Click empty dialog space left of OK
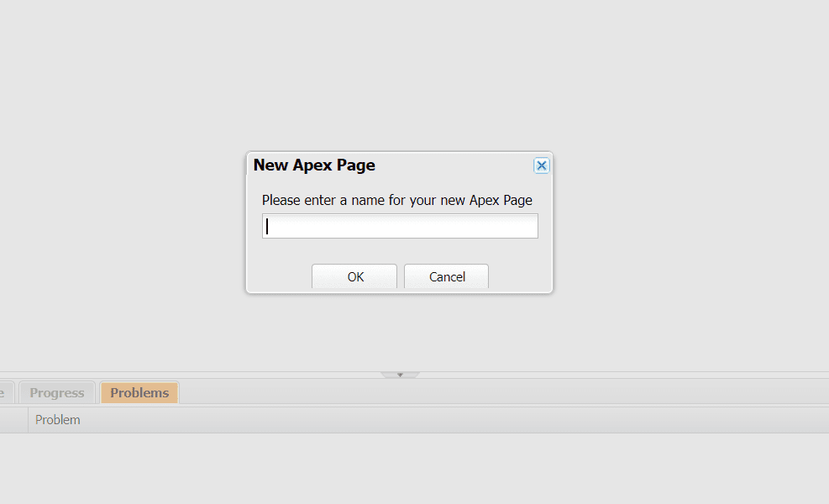Viewport: 829px width, 504px height. (x=279, y=276)
